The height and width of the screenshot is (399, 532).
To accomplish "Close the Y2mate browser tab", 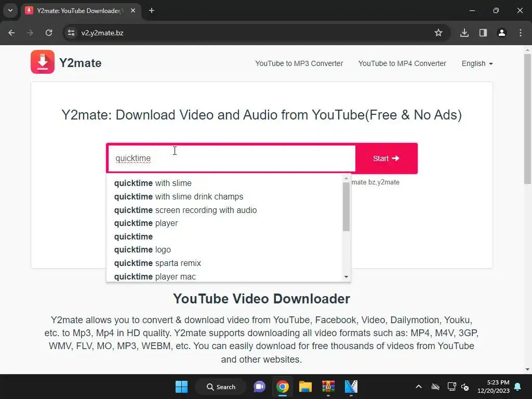I will coord(133,10).
